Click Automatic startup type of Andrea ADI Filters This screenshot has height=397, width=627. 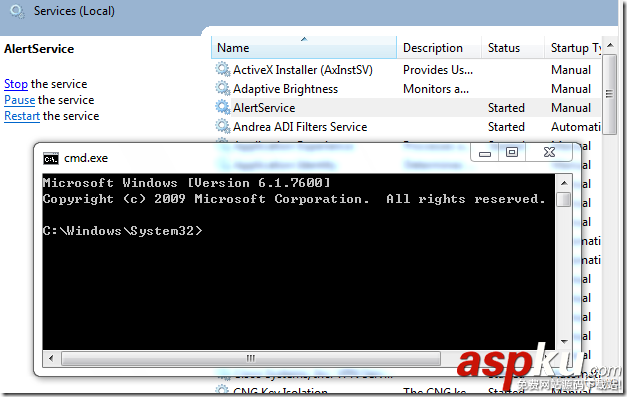tap(576, 127)
